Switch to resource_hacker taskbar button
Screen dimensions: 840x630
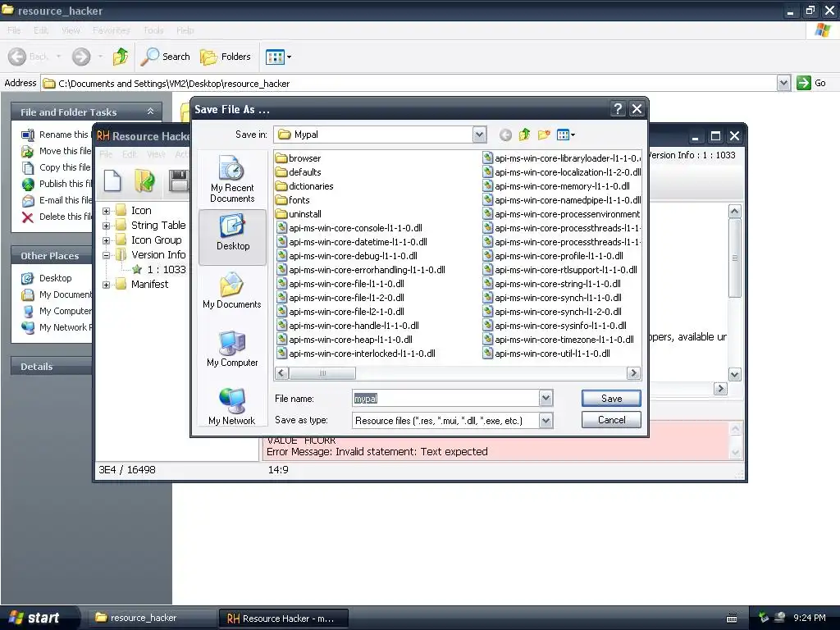(x=153, y=618)
